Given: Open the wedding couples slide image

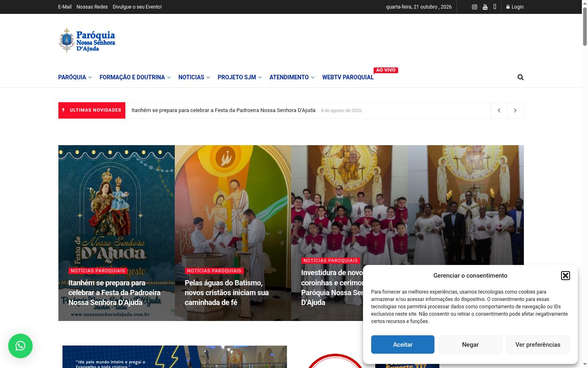Looking at the screenshot, I should pos(465,204).
